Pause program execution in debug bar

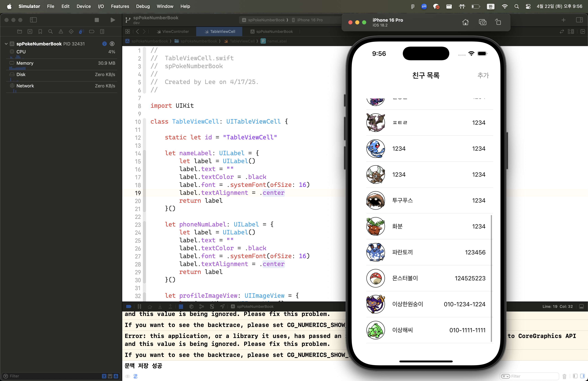pyautogui.click(x=139, y=306)
